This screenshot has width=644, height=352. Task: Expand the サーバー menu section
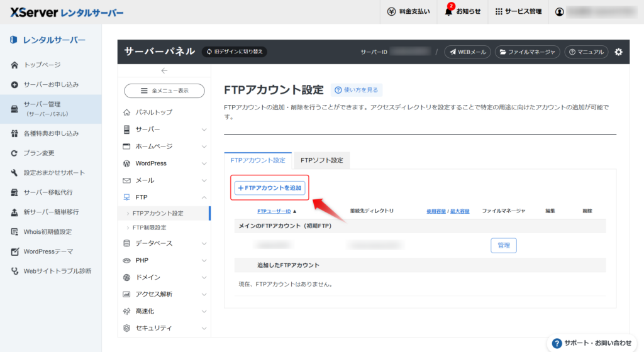coord(164,129)
